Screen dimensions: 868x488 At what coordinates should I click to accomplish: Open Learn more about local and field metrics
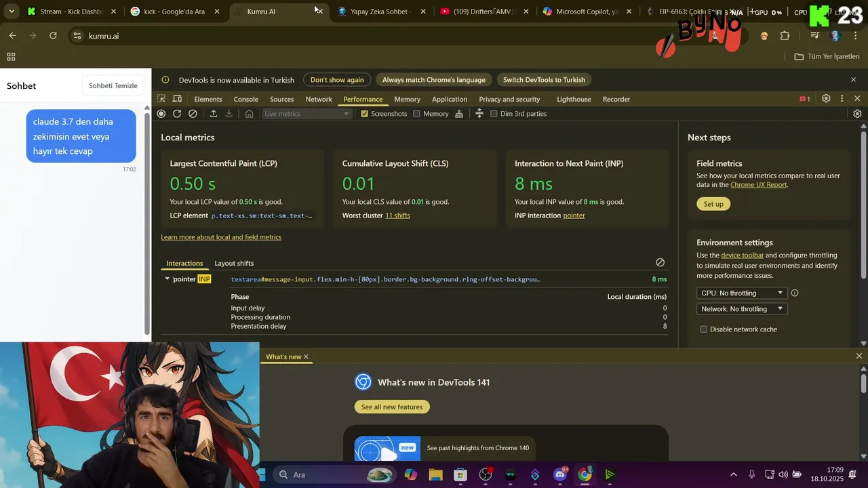coord(221,237)
